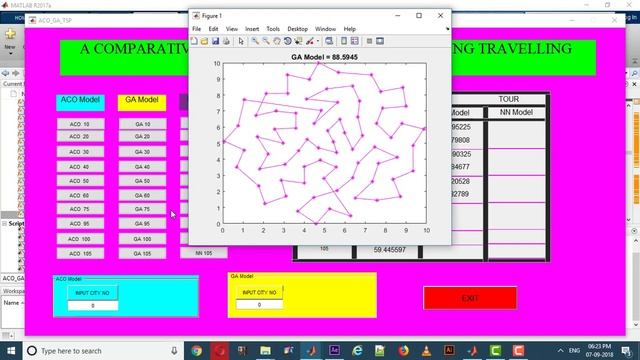Select the Brush data tool
The width and height of the screenshot is (640, 360).
310,41
